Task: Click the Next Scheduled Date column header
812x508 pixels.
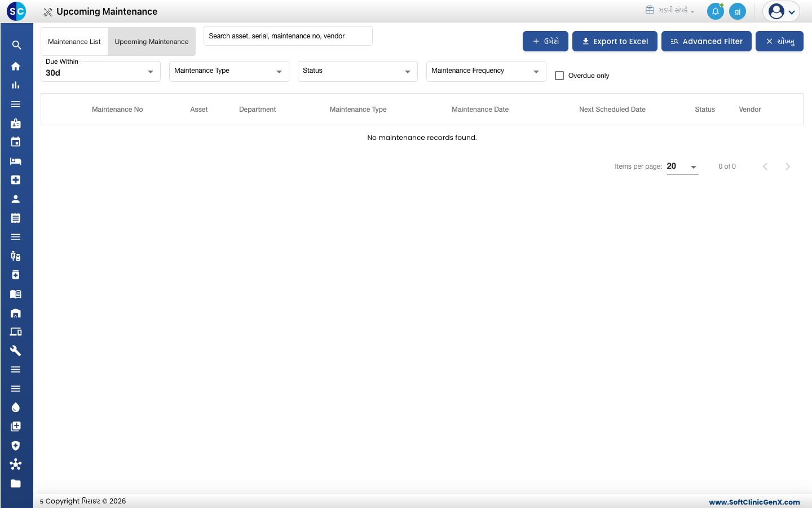Action: (612, 110)
